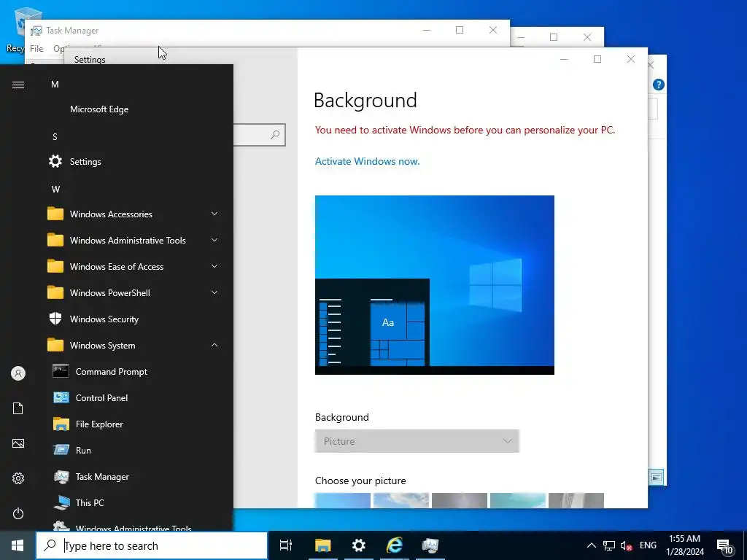
Task: Open Pictures icon in Start rail
Action: (18, 443)
